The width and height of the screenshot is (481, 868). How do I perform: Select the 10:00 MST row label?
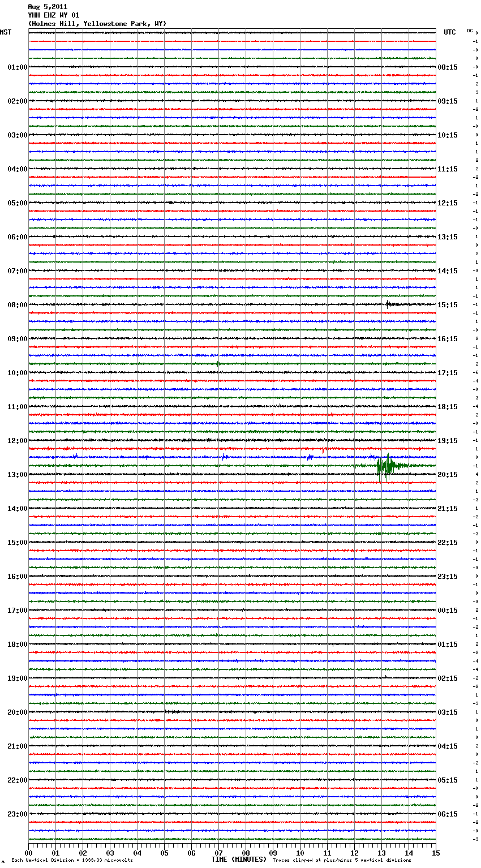click(18, 373)
